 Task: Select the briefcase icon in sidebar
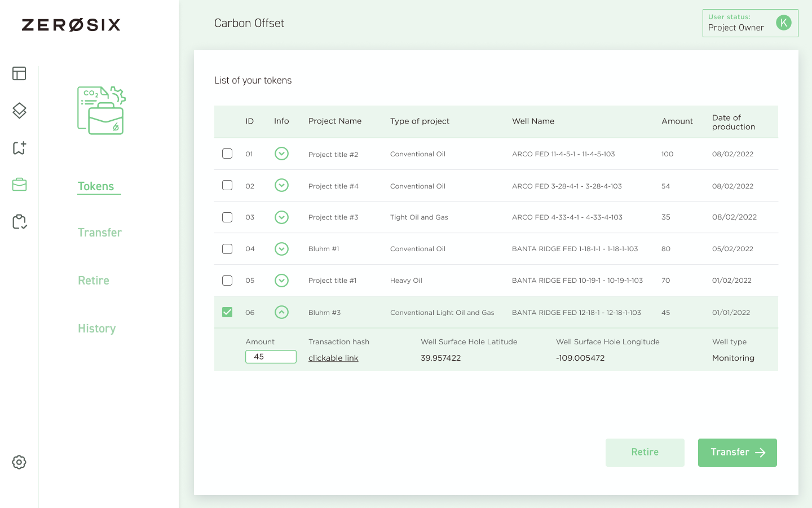pyautogui.click(x=19, y=185)
